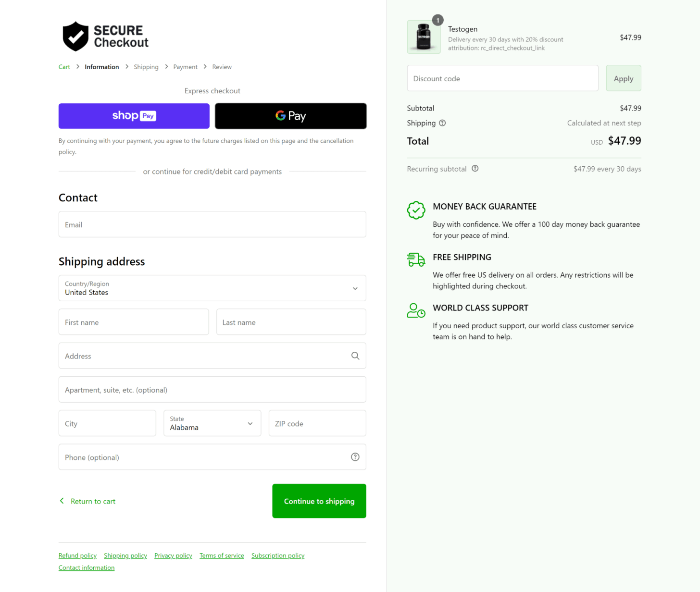Click the Testogen product thumbnail
The width and height of the screenshot is (700, 592).
click(424, 37)
